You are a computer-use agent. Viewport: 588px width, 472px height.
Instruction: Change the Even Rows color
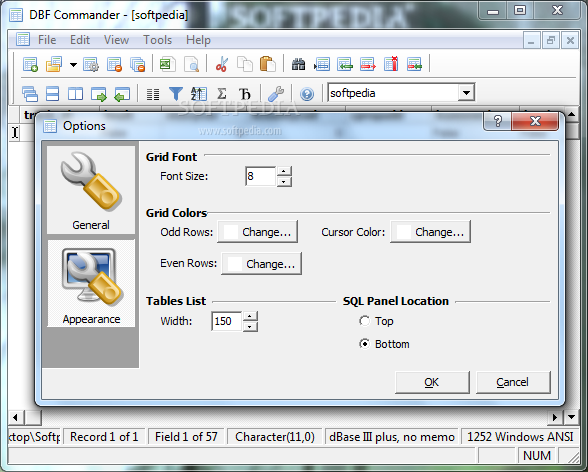261,264
